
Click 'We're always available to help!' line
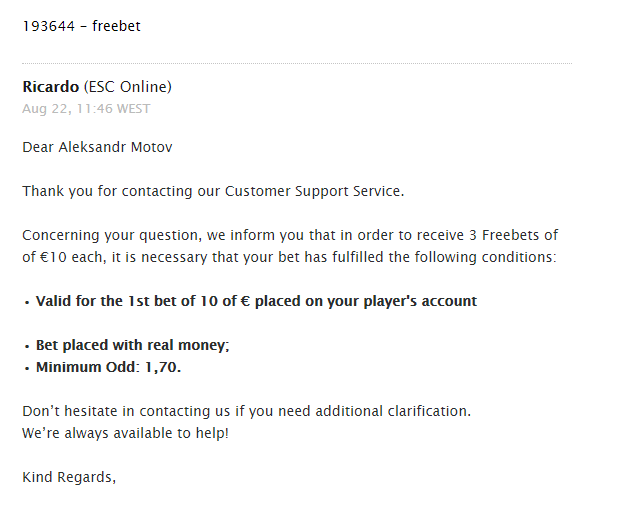click(125, 433)
